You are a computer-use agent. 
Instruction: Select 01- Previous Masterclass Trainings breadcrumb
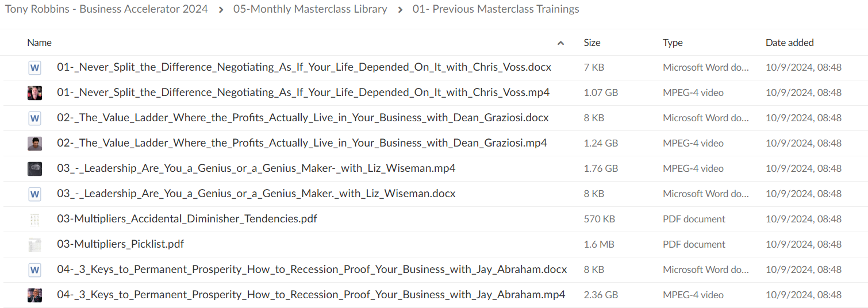(496, 9)
